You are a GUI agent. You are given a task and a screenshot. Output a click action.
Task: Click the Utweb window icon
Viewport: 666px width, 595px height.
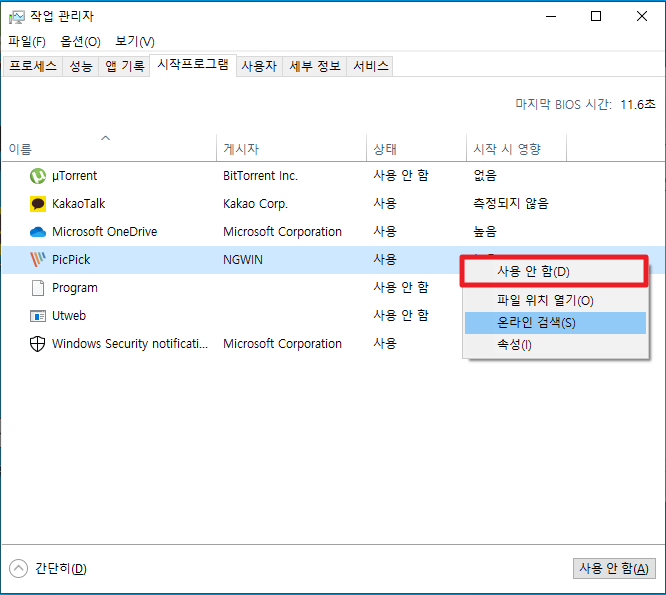click(38, 316)
